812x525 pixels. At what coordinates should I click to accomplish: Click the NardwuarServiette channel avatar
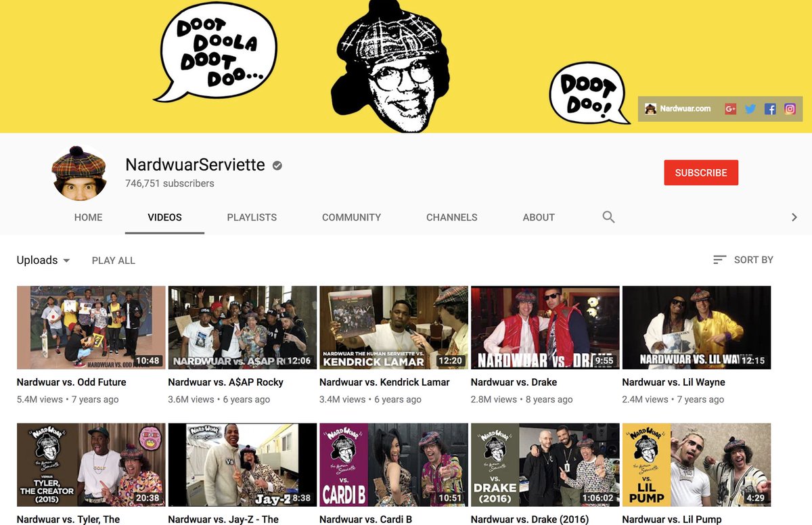tap(80, 173)
